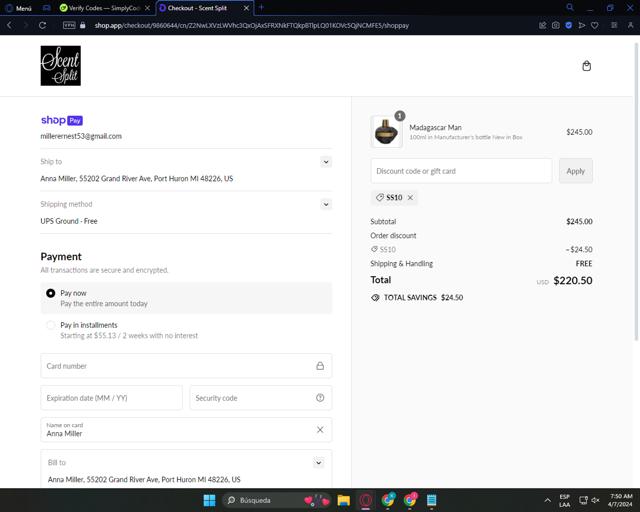Click the site padlock security icon
The height and width of the screenshot is (512, 640).
point(82,25)
